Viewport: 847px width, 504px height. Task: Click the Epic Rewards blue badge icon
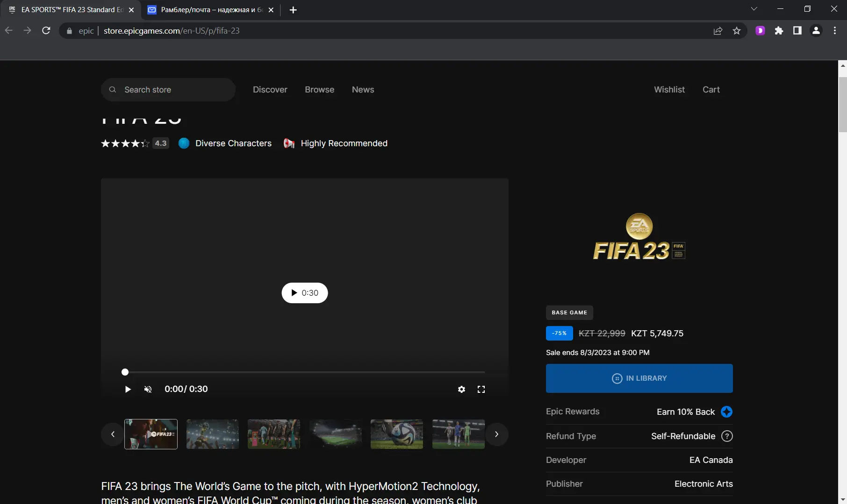coord(726,412)
